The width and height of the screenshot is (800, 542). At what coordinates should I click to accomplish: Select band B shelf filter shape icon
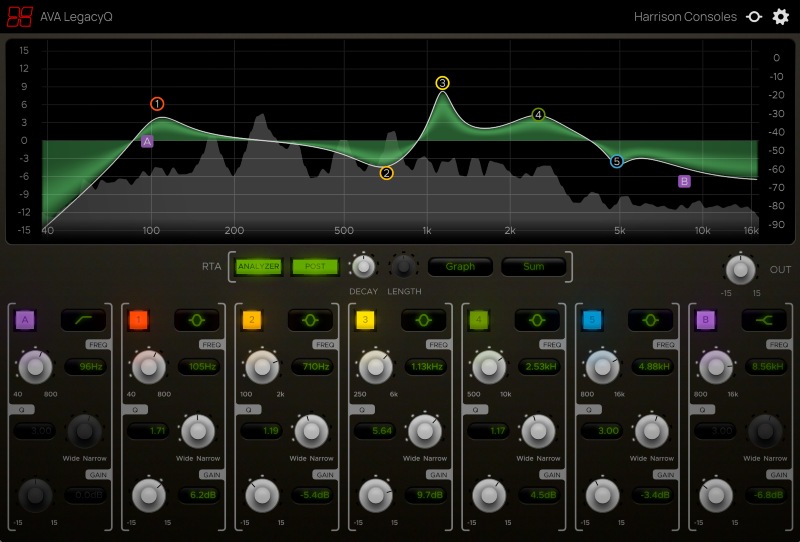coord(762,320)
